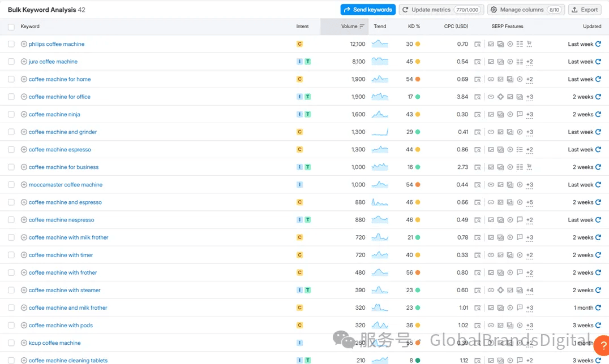Click the Send keywords button
609x364 pixels.
[x=368, y=10]
